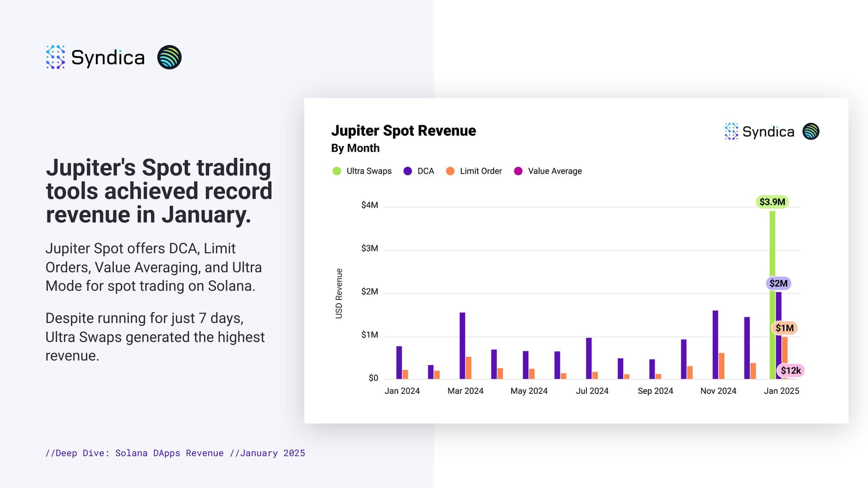
Task: Toggle the Limit Order legend orange dot
Action: point(450,171)
